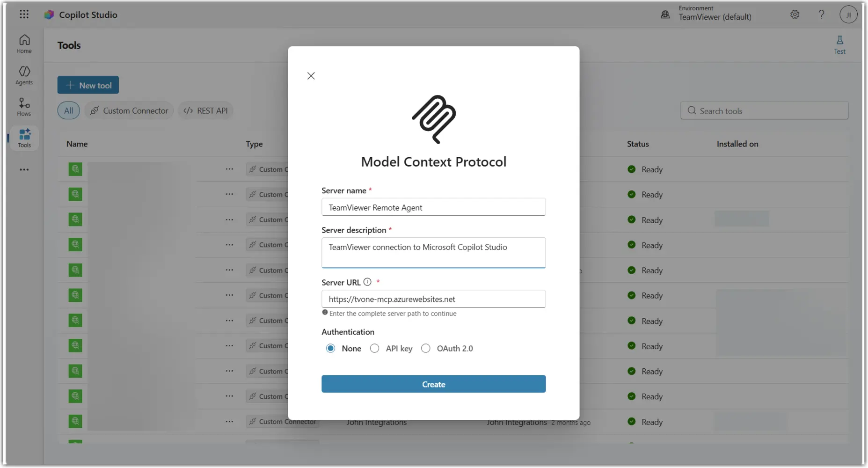The height and width of the screenshot is (468, 868).
Task: Open the environment picker globe icon
Action: pos(665,15)
